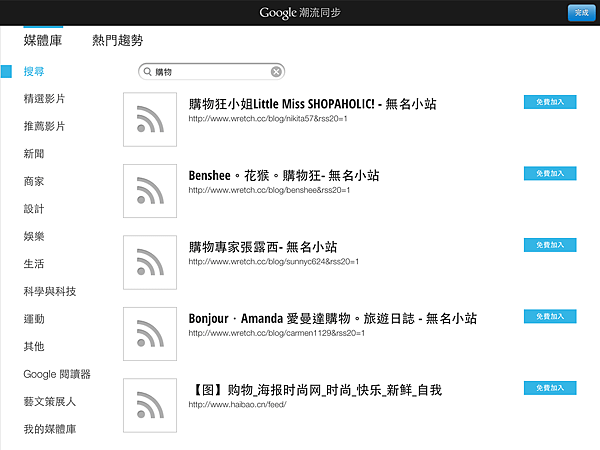Add 購物專家張露西 feed with 免費加入
Viewport: 600px width, 450px height.
tap(550, 245)
